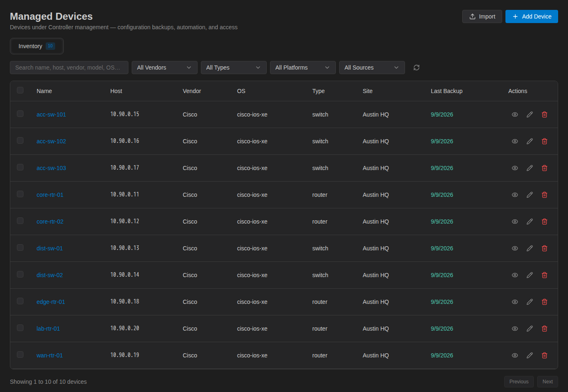The image size is (568, 392).
Task: Go to the Next page
Action: (x=547, y=382)
